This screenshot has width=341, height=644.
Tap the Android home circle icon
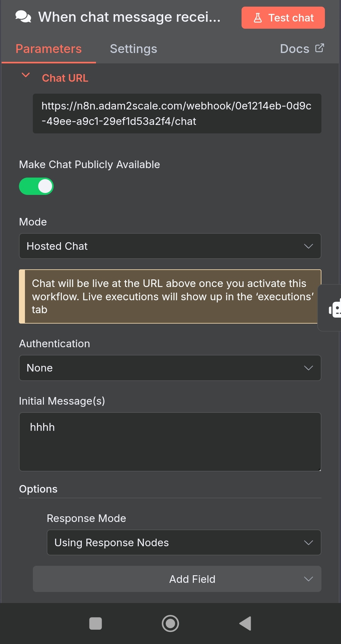(x=170, y=624)
